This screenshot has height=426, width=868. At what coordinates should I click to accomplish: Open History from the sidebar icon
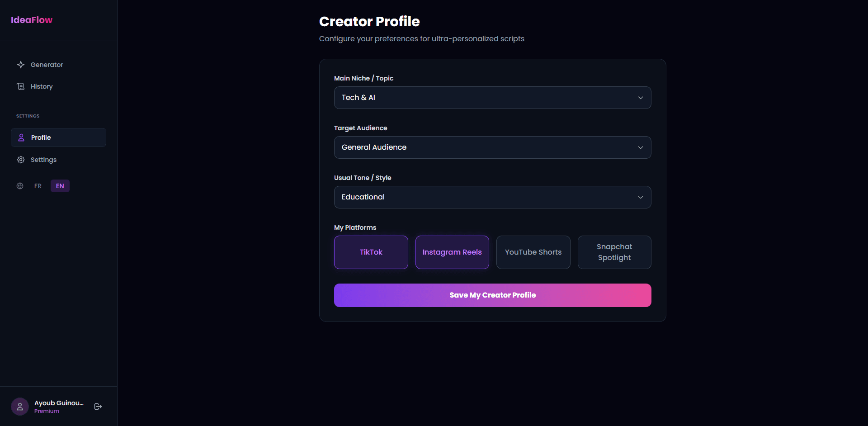coord(21,86)
